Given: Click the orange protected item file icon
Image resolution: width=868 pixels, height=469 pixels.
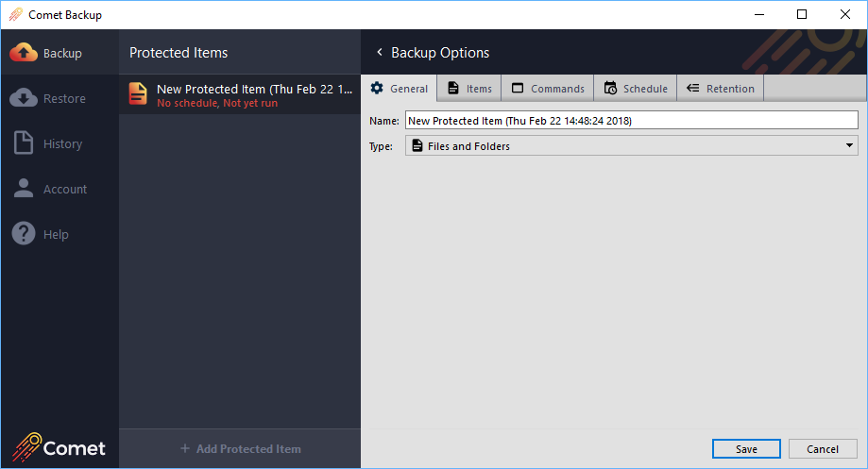Looking at the screenshot, I should 138,94.
